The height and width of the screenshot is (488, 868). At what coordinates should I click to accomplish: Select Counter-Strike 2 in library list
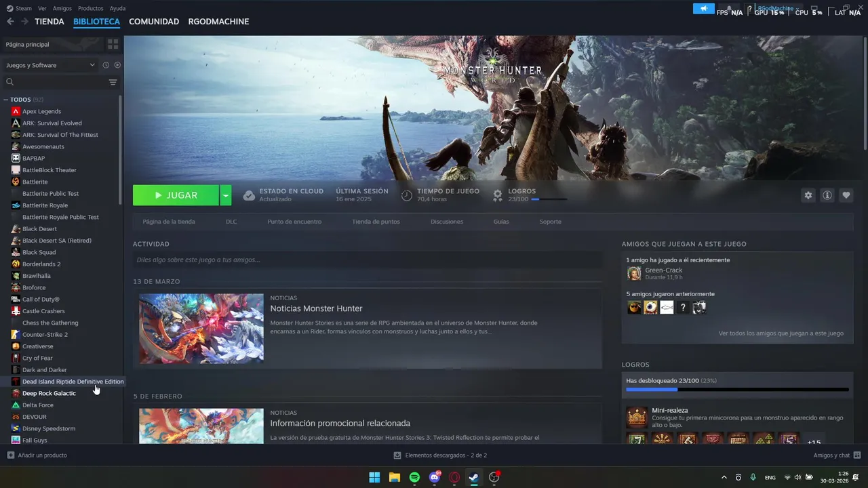pyautogui.click(x=45, y=334)
